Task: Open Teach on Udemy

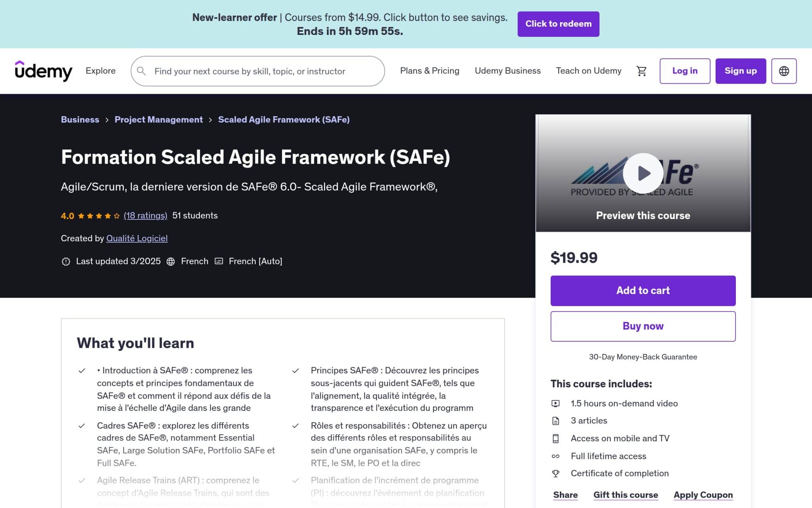Action: point(588,71)
